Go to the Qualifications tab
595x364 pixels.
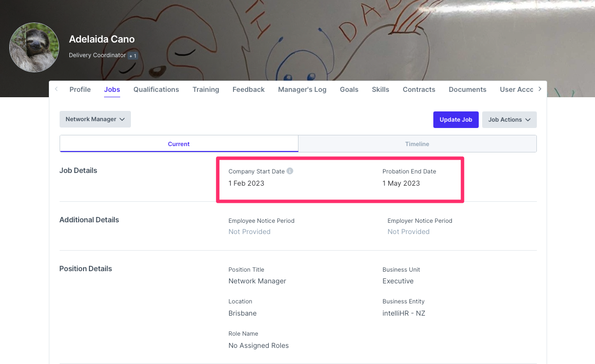[156, 89]
